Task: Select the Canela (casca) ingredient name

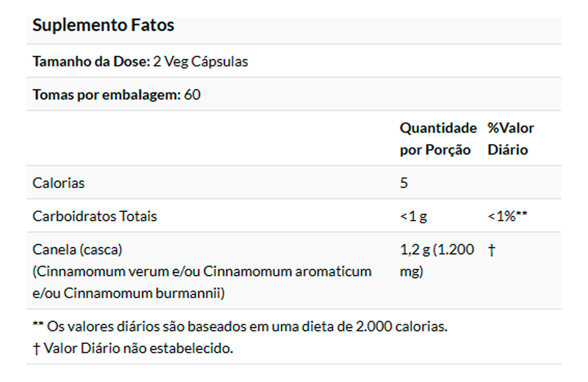Action: coord(78,249)
